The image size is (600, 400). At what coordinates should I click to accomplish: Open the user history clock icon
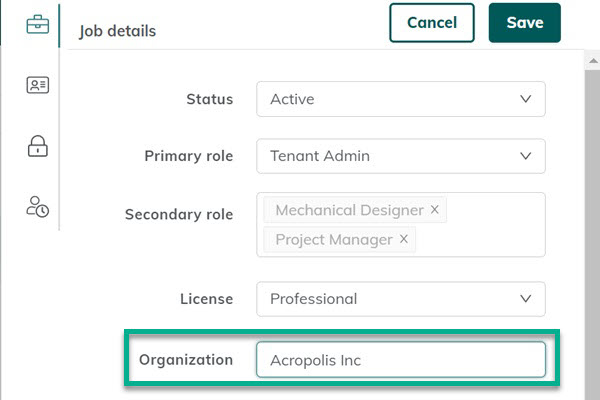(x=38, y=207)
